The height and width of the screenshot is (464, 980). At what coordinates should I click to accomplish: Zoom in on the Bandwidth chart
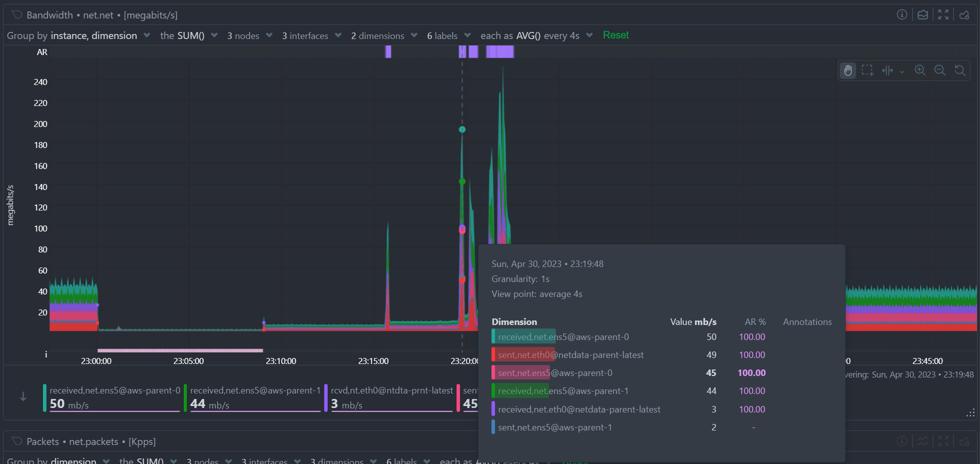pyautogui.click(x=920, y=70)
